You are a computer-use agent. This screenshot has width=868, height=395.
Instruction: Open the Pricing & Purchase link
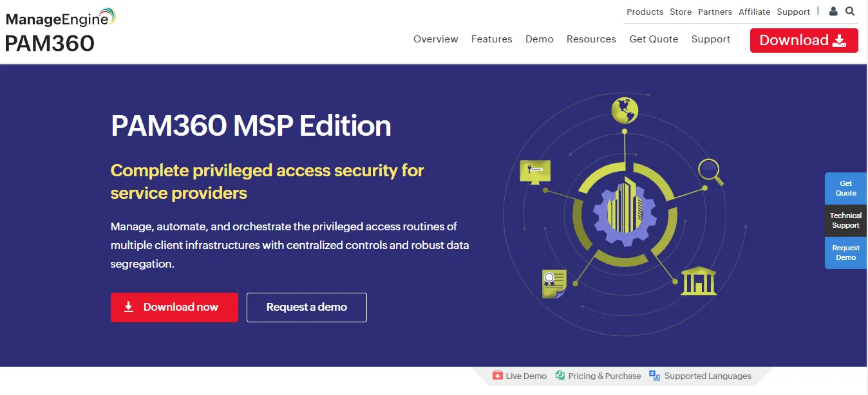click(605, 376)
